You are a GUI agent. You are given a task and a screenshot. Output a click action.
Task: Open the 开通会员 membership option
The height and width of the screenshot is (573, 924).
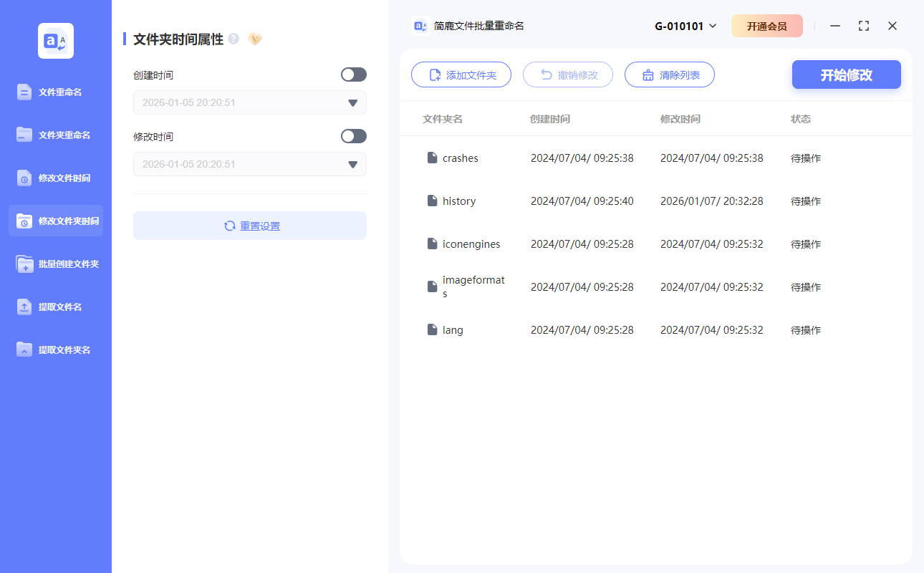click(x=767, y=25)
